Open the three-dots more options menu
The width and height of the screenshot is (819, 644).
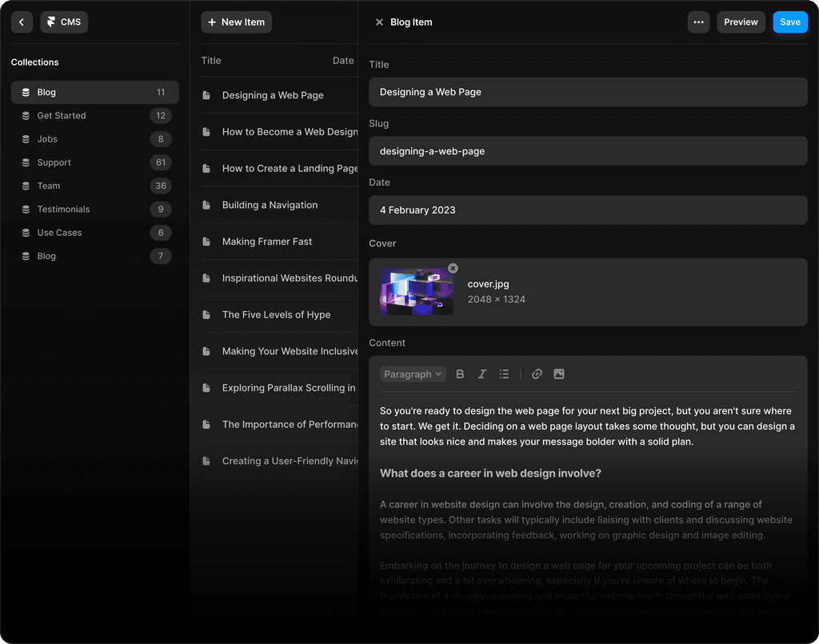(698, 22)
